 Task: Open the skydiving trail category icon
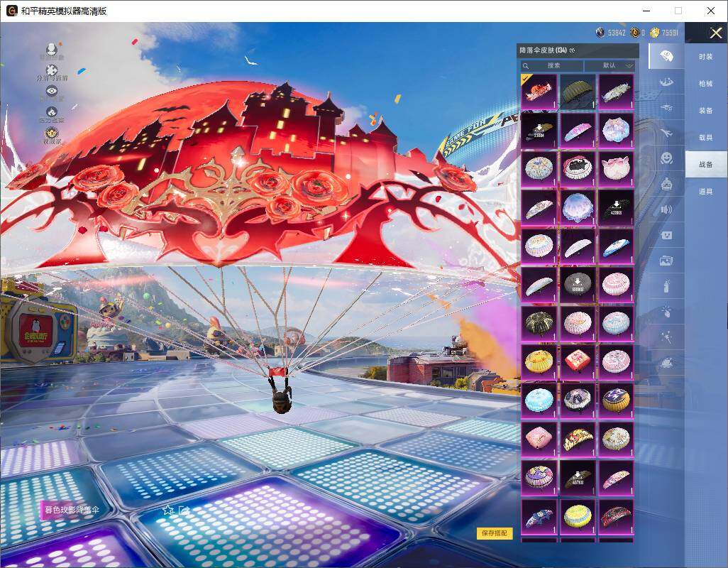[x=666, y=82]
